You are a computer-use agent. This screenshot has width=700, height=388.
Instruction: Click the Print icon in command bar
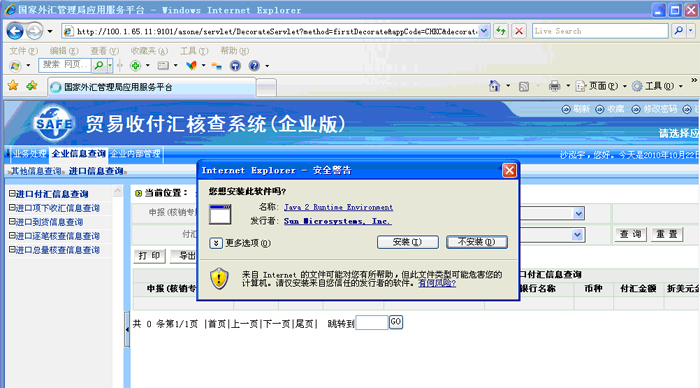tap(554, 86)
